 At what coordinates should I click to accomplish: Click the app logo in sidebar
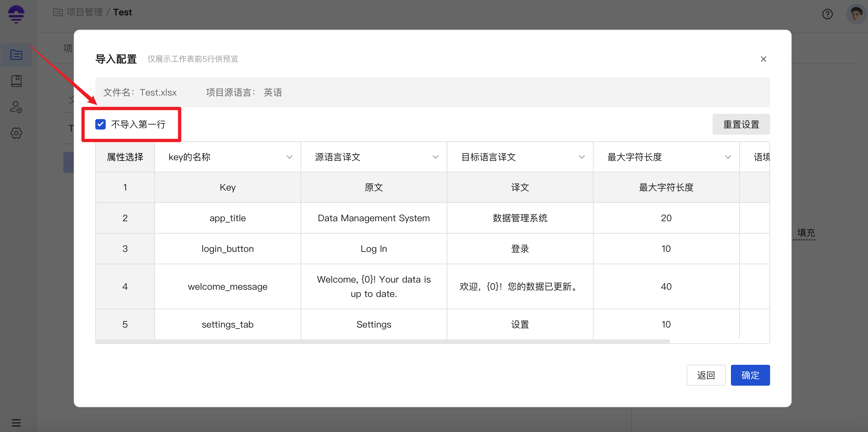click(16, 14)
